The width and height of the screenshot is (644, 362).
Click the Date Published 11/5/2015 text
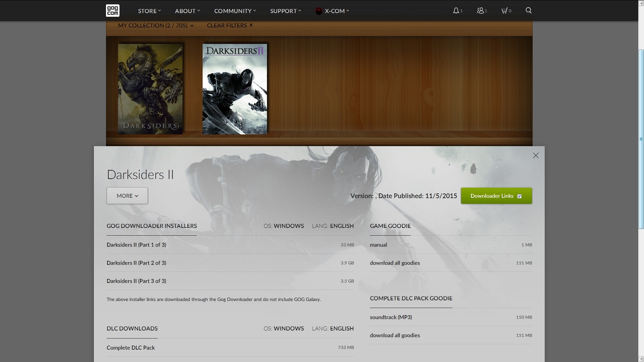click(x=418, y=196)
